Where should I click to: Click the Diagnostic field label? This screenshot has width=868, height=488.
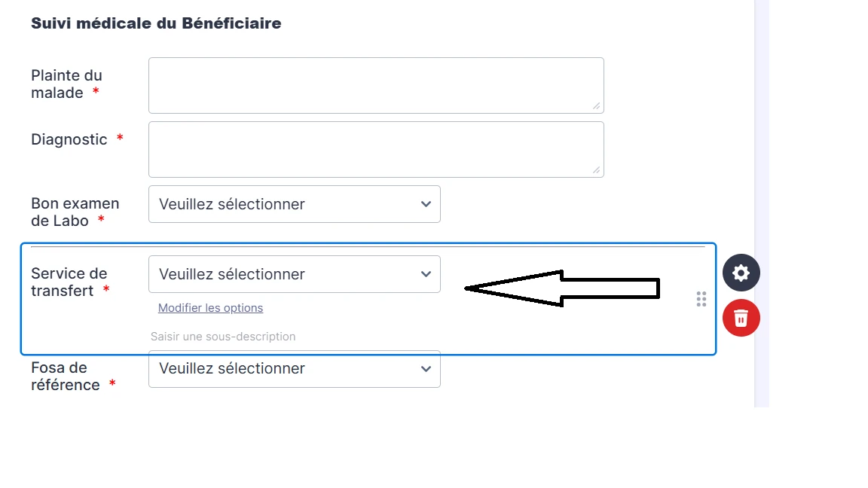tap(69, 139)
